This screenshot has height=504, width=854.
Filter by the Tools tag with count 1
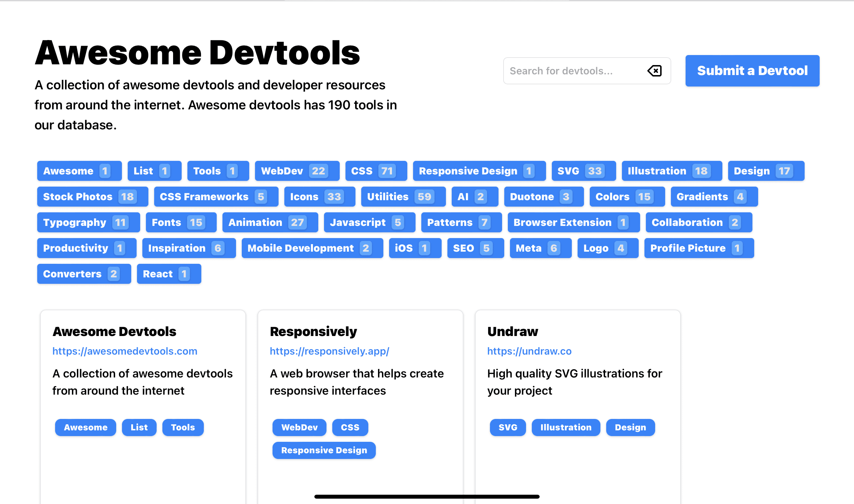coord(218,171)
